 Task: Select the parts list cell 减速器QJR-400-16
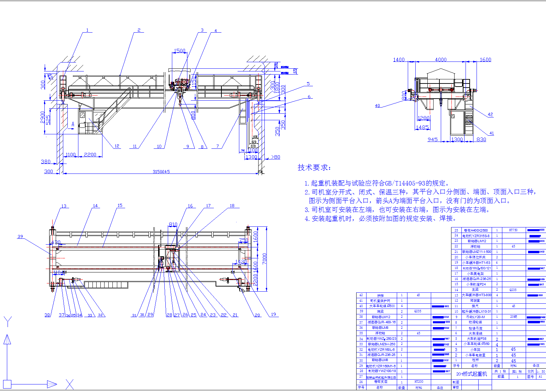[x=381, y=322]
